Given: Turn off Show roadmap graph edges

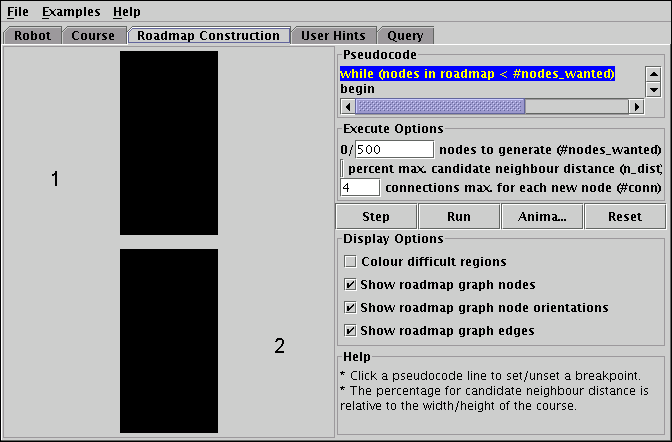Looking at the screenshot, I should point(350,331).
